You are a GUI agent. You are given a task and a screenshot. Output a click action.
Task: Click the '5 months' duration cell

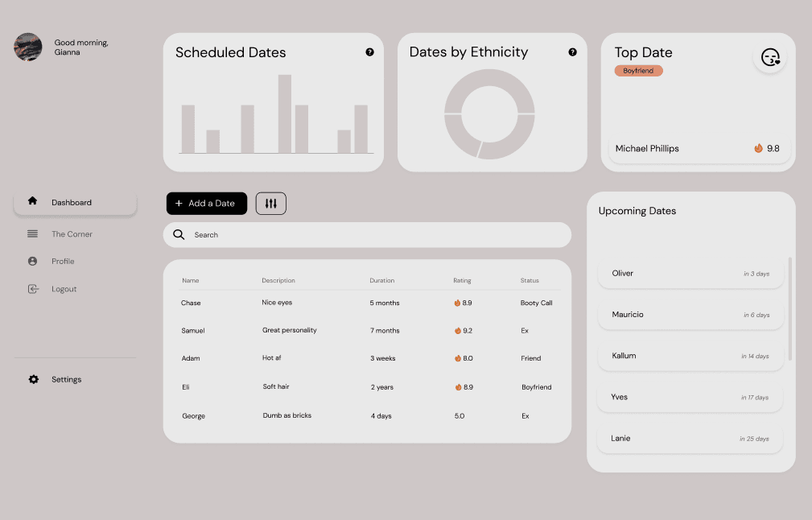(385, 303)
